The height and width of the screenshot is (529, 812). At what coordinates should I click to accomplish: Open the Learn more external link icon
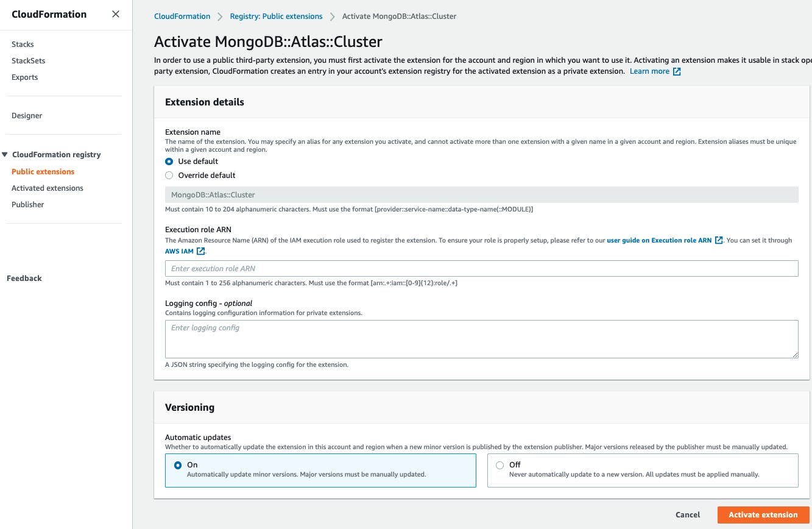click(676, 71)
